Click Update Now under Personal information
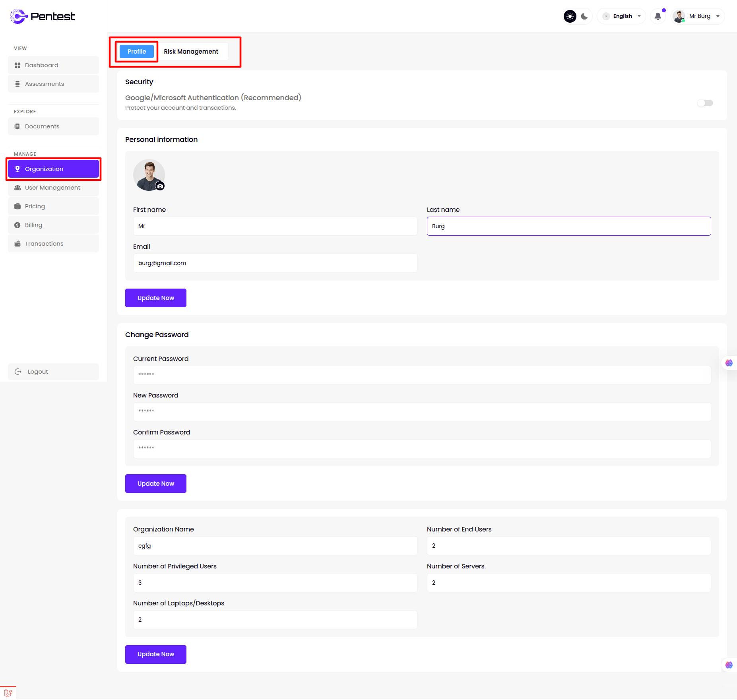737x700 pixels. tap(156, 298)
